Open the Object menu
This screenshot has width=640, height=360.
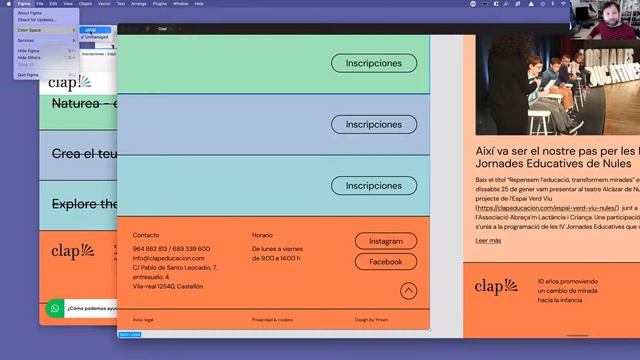point(85,4)
